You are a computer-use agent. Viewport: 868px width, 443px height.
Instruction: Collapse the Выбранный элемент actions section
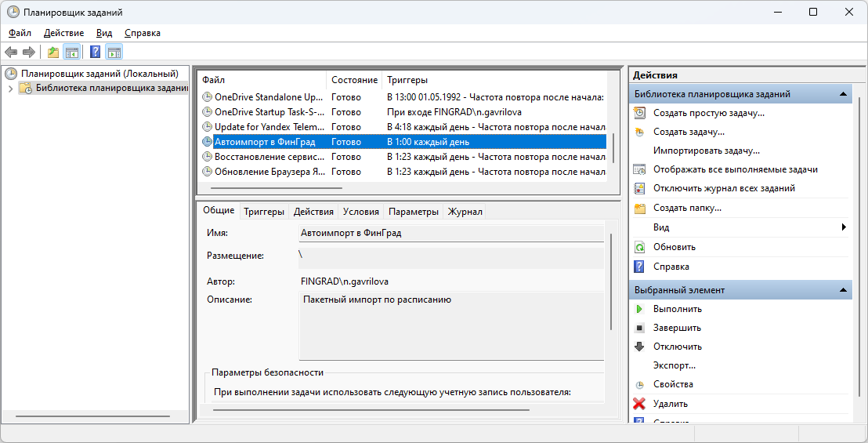(844, 290)
